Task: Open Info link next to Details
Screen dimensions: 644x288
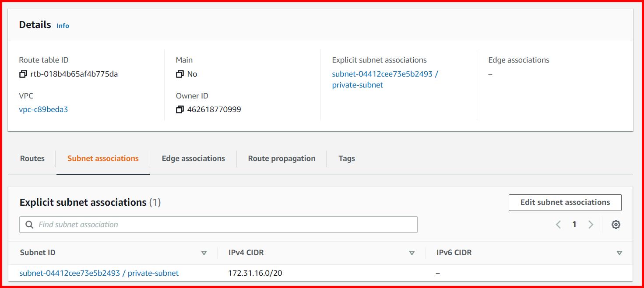Action: point(63,26)
